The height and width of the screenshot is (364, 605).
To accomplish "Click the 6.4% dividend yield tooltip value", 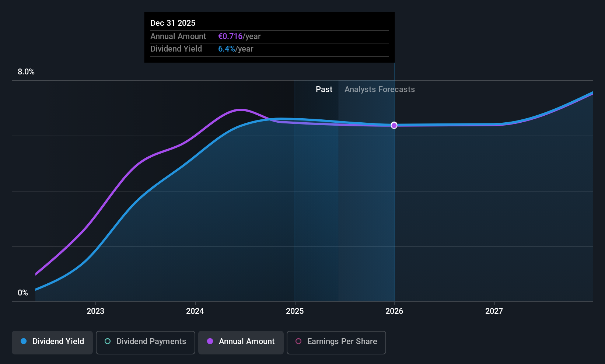I will tap(227, 49).
